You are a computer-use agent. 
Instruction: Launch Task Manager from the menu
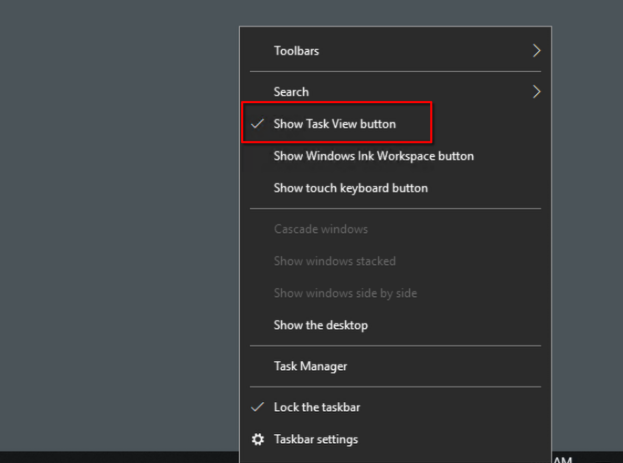[x=395, y=366]
